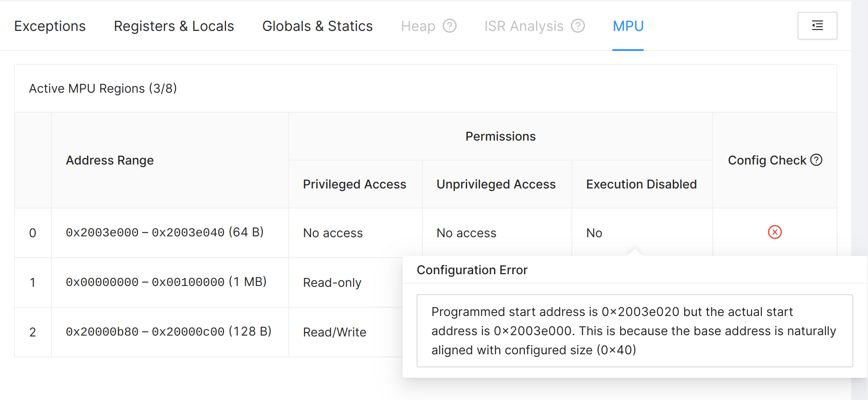Click the help icon next to Heap

click(x=450, y=26)
